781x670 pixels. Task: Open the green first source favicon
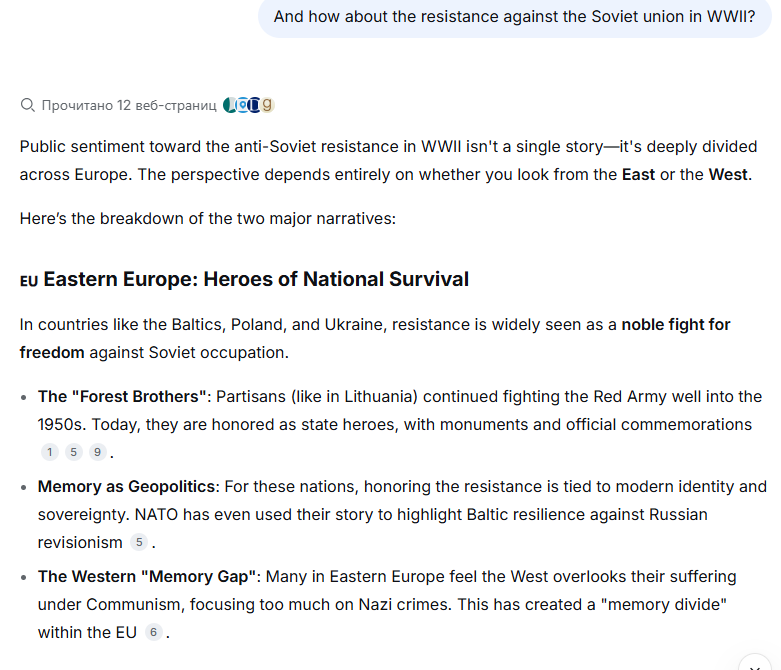coord(229,105)
